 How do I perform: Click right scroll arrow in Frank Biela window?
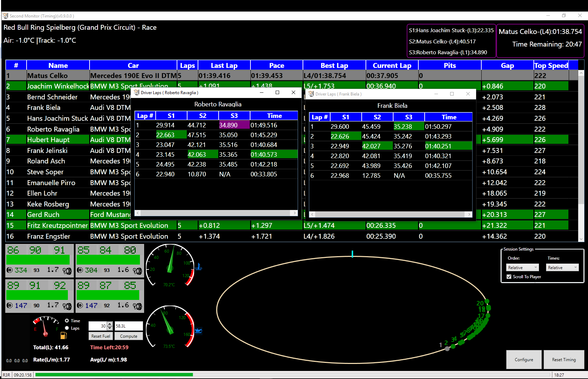click(x=469, y=214)
